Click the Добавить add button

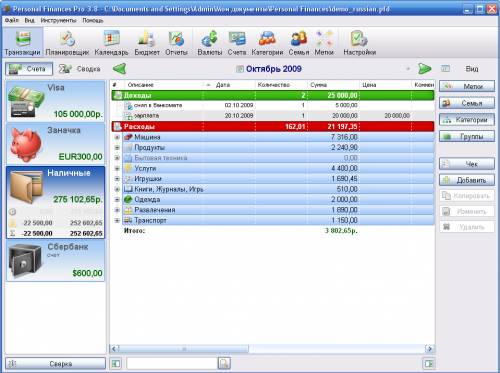pyautogui.click(x=467, y=180)
